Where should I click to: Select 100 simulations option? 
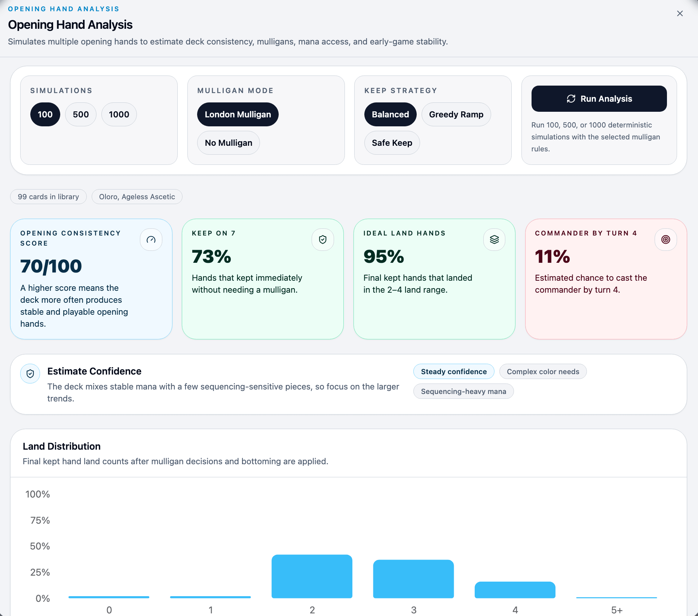coord(45,114)
